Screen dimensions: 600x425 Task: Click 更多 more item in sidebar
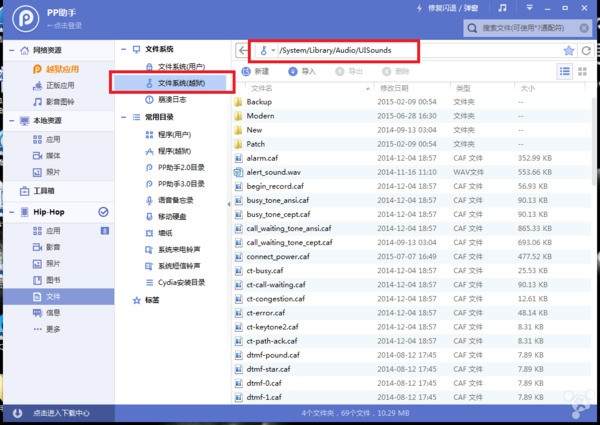pos(47,329)
